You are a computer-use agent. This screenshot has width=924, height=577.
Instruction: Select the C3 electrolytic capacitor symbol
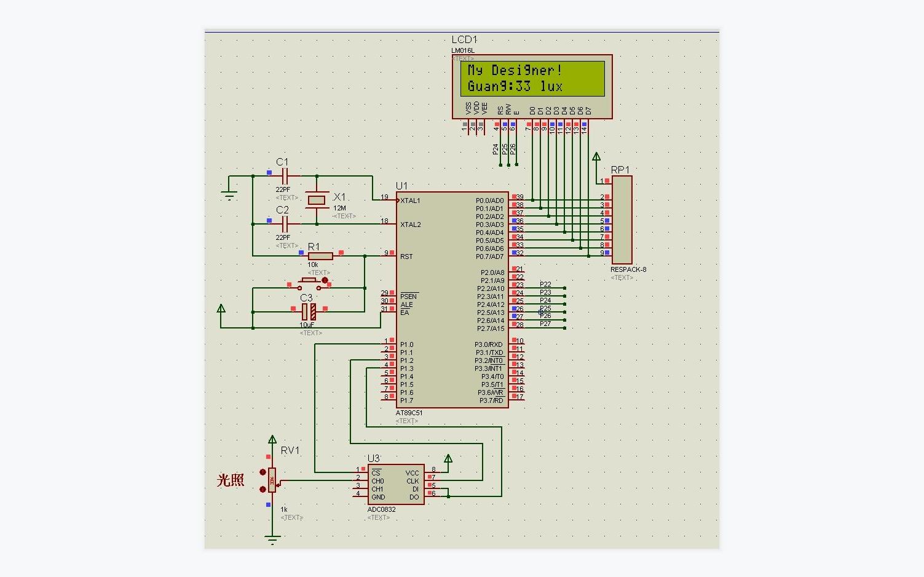tap(309, 311)
